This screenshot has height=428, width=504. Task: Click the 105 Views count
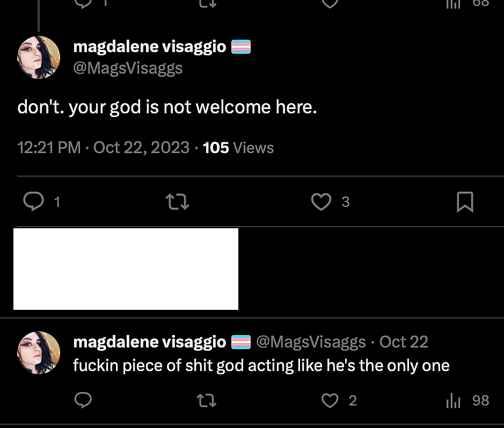pos(238,148)
